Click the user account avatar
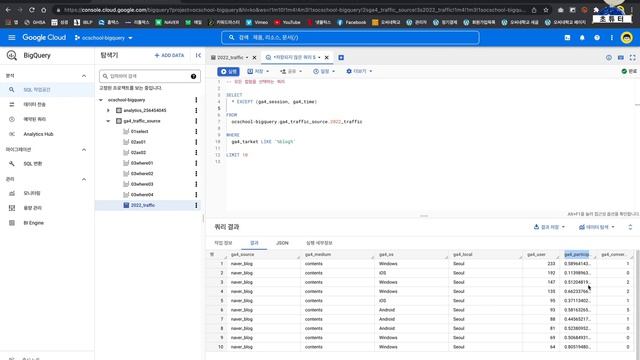The image size is (640, 360). [627, 38]
